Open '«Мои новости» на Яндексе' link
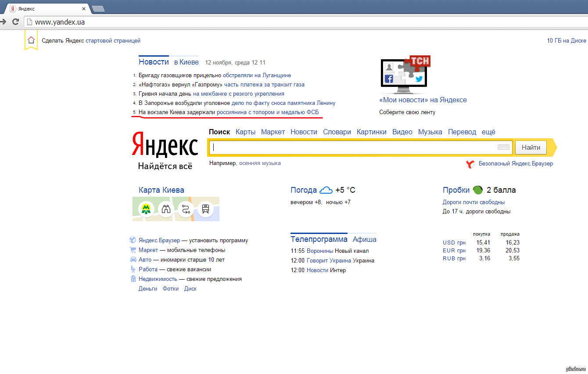 (x=423, y=100)
